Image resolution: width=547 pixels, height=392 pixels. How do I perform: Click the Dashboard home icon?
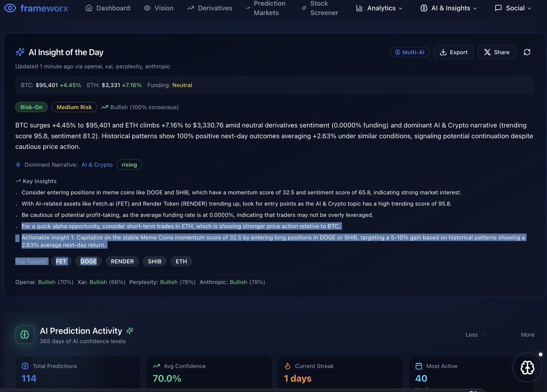pyautogui.click(x=89, y=8)
